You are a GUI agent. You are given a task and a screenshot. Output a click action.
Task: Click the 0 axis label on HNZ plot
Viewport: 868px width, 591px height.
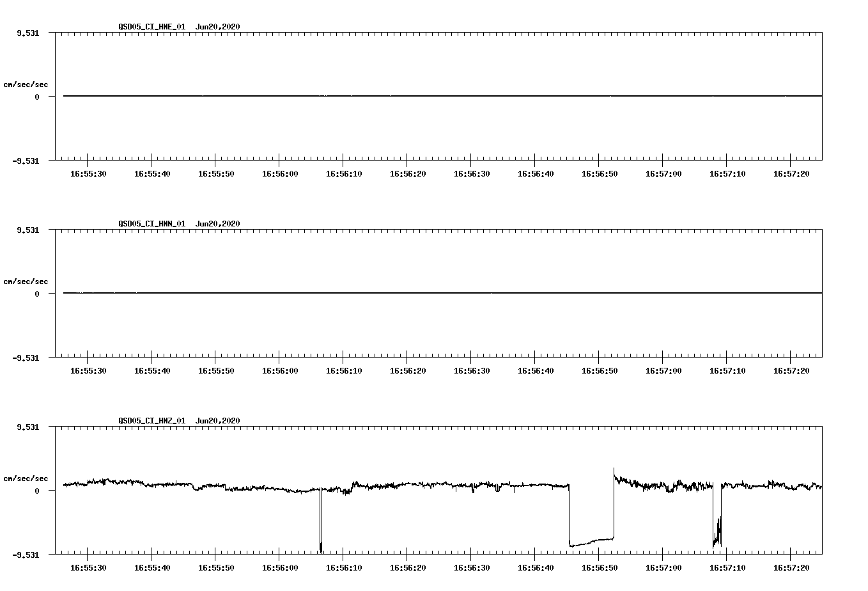[x=37, y=491]
